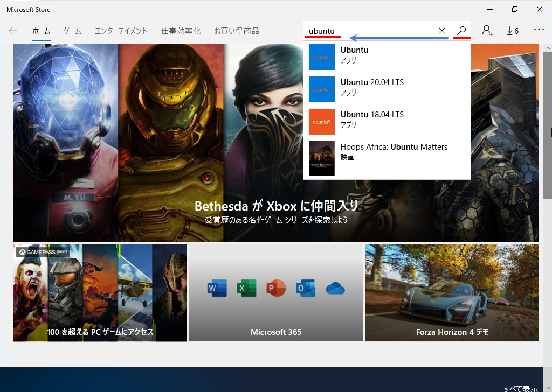Switch to the ゲーム tab

pos(73,31)
